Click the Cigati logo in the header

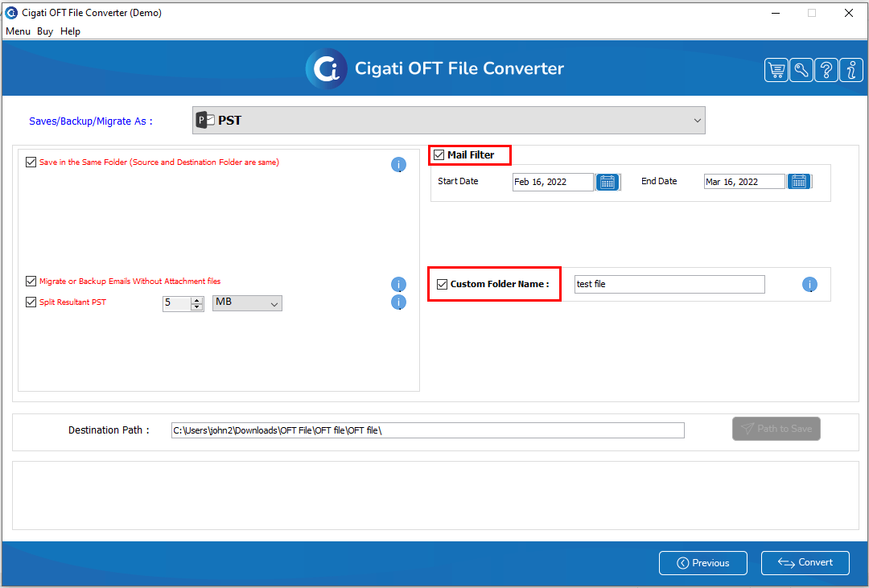(327, 68)
